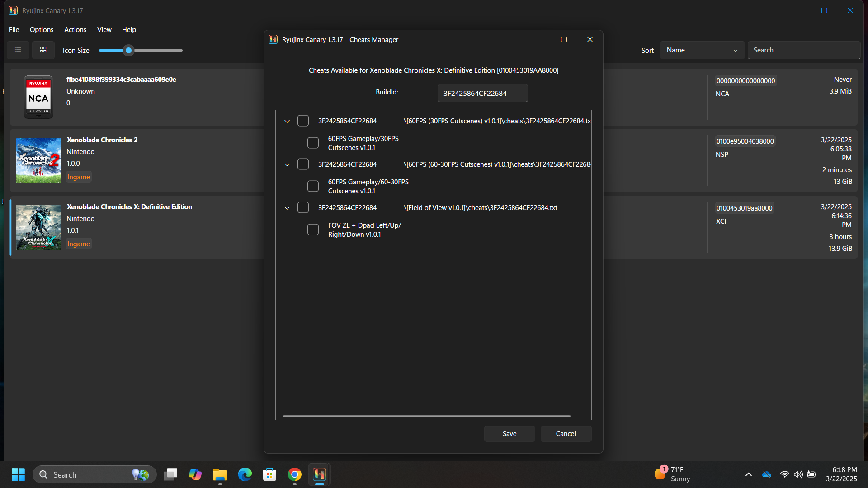
Task: Open the Help menu
Action: click(x=129, y=30)
